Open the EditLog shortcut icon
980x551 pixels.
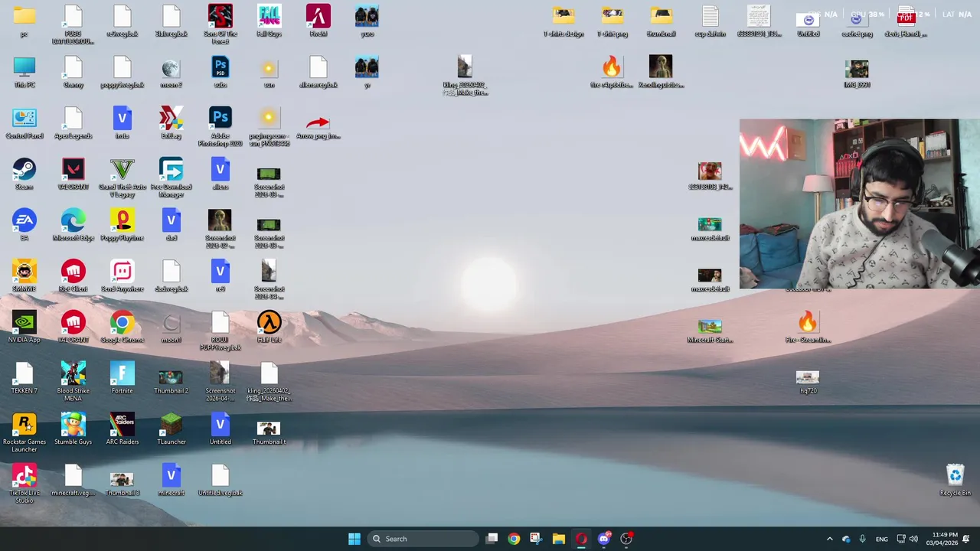click(x=171, y=123)
